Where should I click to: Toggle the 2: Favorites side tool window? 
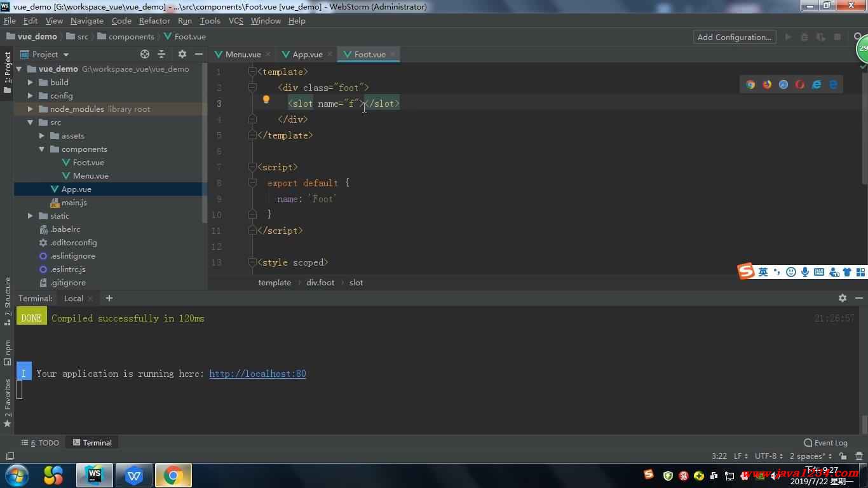tap(8, 403)
